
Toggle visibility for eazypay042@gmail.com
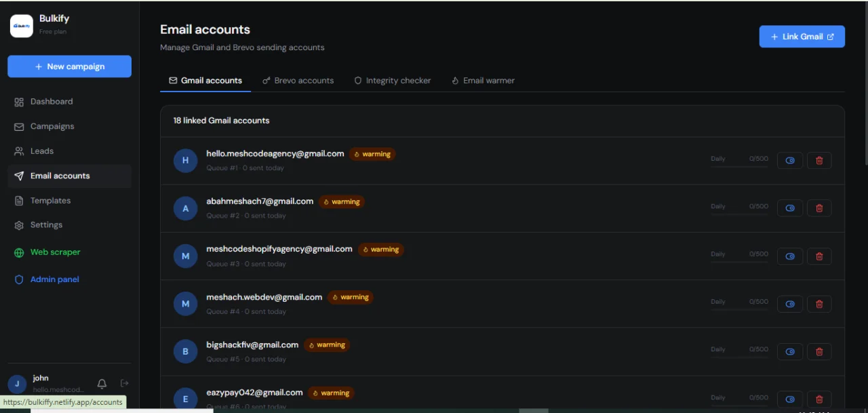click(x=790, y=399)
